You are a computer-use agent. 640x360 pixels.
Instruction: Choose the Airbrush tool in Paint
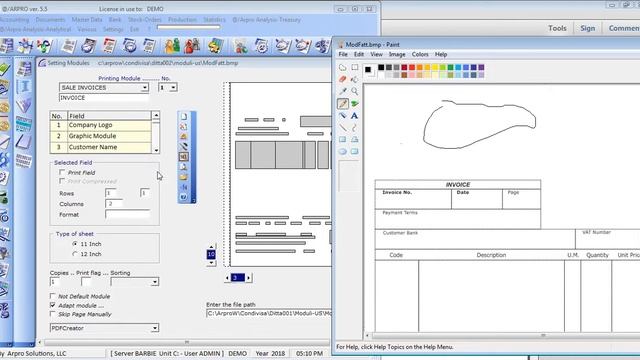tap(342, 116)
